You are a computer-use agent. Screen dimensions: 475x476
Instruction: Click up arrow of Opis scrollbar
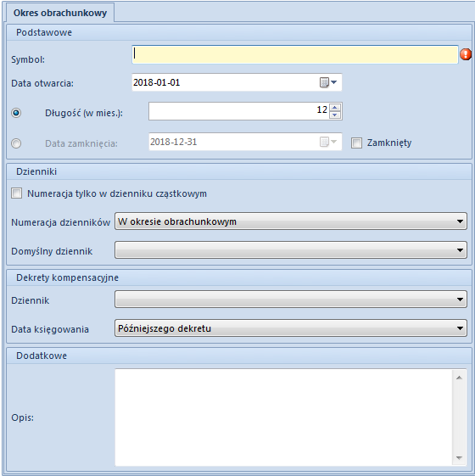click(x=459, y=378)
